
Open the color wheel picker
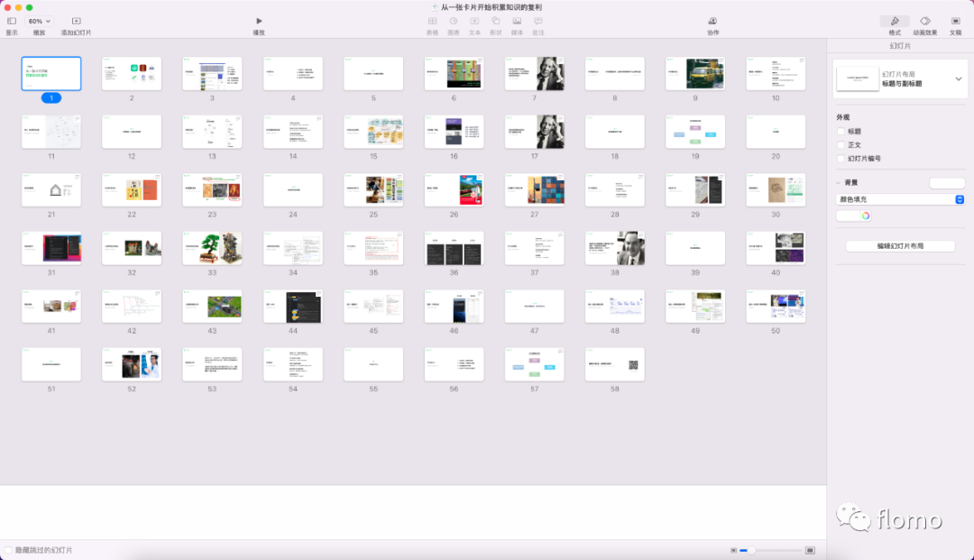865,216
